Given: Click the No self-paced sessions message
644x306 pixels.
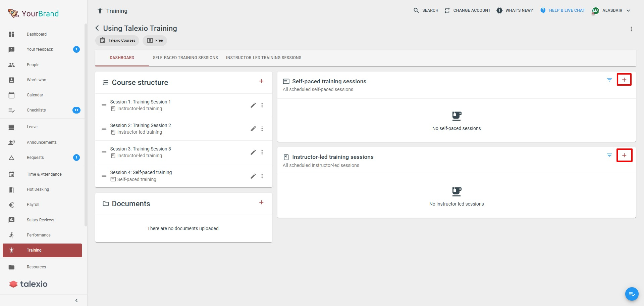Looking at the screenshot, I should pyautogui.click(x=457, y=128).
